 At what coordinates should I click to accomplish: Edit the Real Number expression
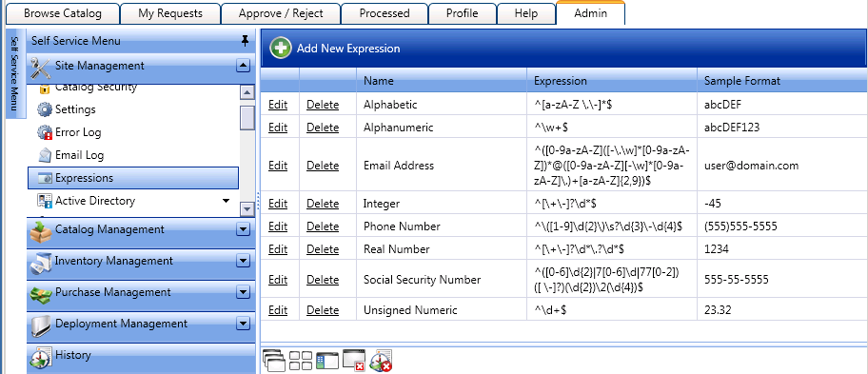click(x=278, y=249)
